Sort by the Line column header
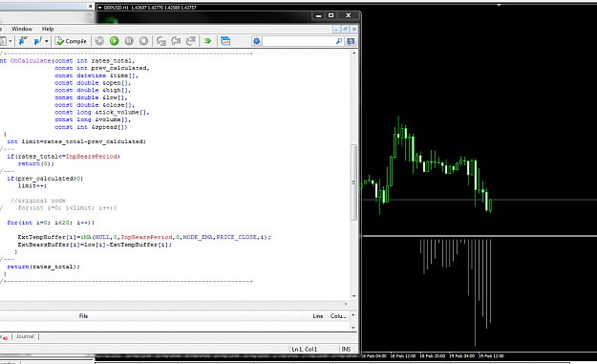This screenshot has height=364, width=597. pos(317,316)
